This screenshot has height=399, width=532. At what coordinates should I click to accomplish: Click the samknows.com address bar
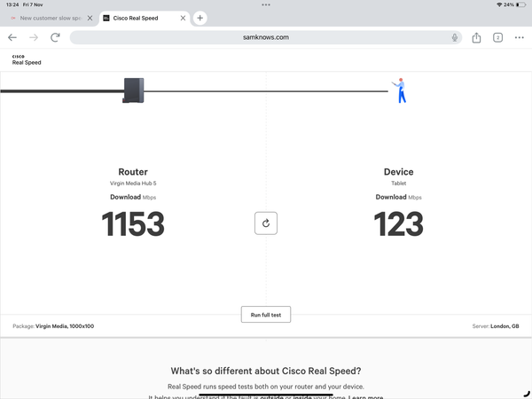tap(266, 37)
